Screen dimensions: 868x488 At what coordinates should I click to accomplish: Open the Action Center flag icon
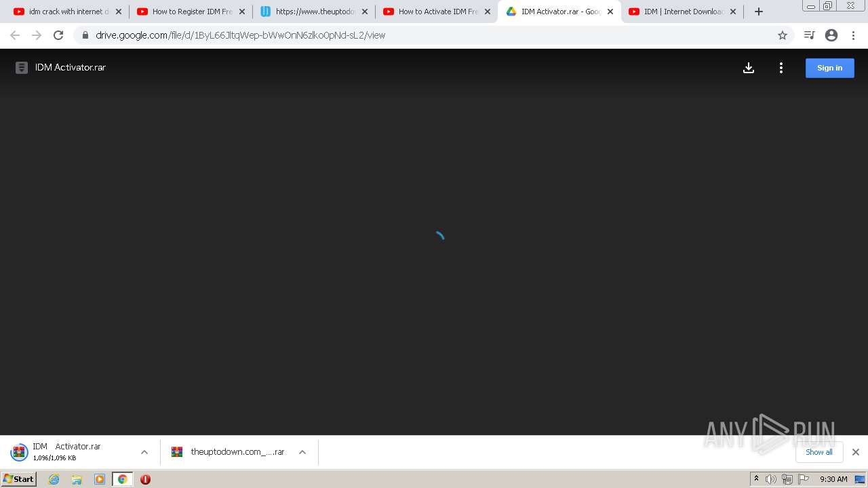pos(804,479)
